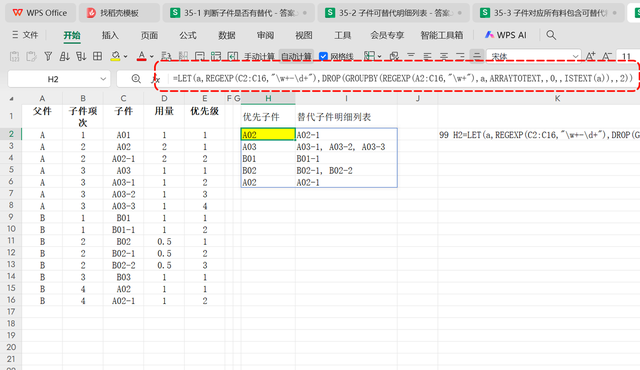
Task: Select the yellow cell H2 containing A02
Action: 268,135
